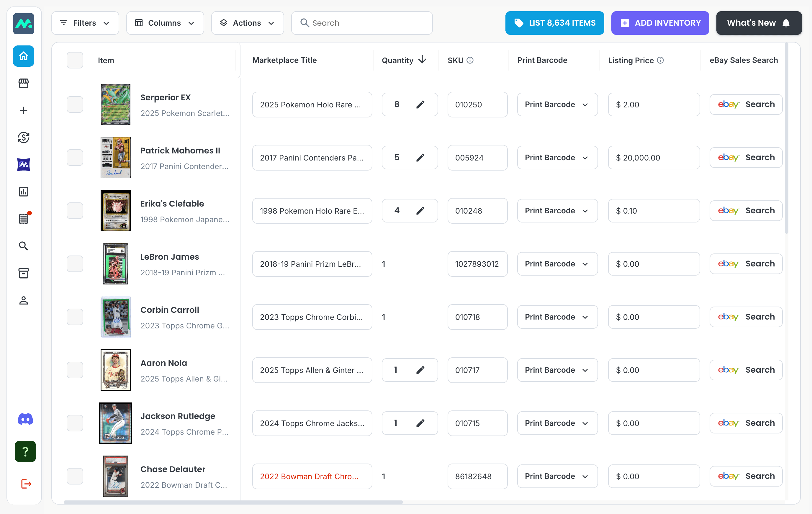Toggle the select-all checkbox in header

[x=75, y=60]
